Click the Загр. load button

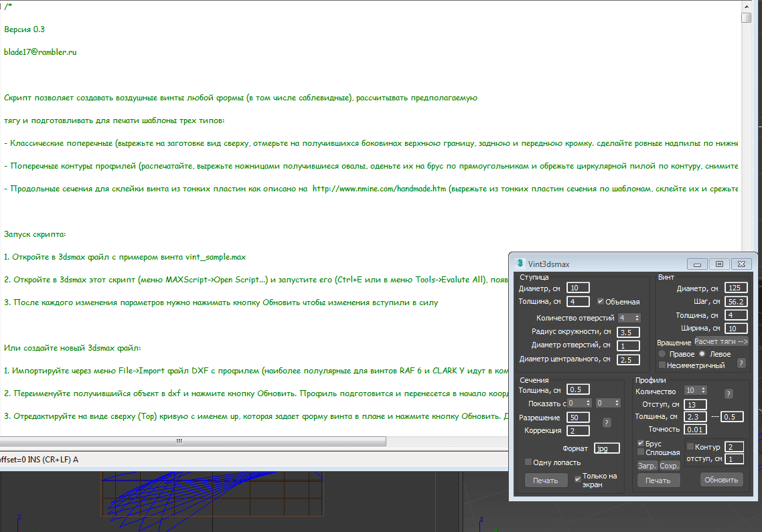pos(646,466)
